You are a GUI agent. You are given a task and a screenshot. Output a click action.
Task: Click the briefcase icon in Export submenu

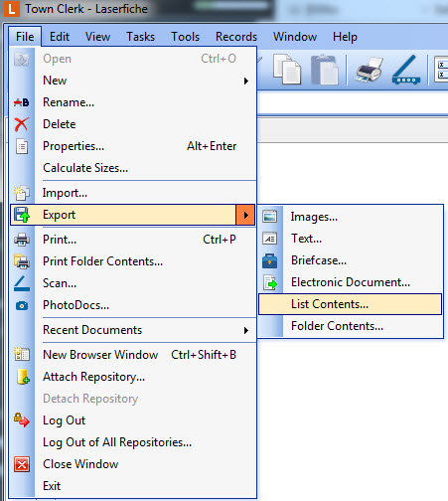(x=270, y=260)
